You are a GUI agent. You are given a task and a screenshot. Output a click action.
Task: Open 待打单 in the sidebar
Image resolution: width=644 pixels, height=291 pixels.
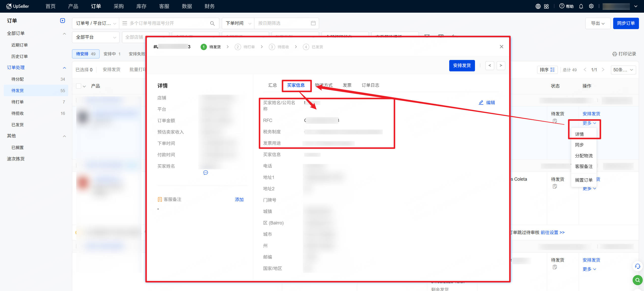tap(36, 102)
